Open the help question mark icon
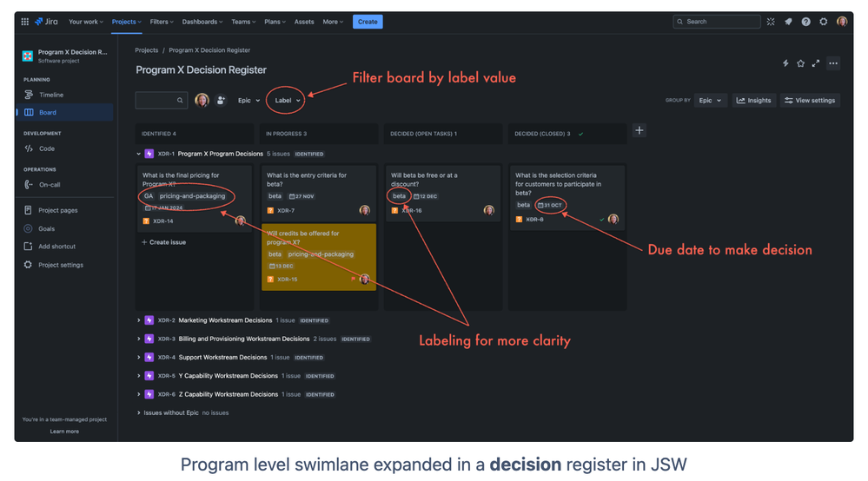 pos(806,22)
